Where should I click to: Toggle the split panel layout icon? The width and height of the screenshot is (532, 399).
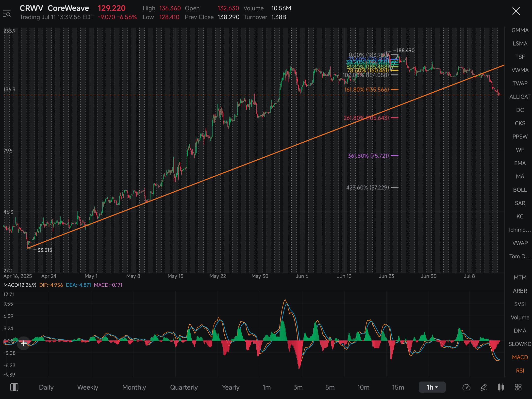(14, 387)
